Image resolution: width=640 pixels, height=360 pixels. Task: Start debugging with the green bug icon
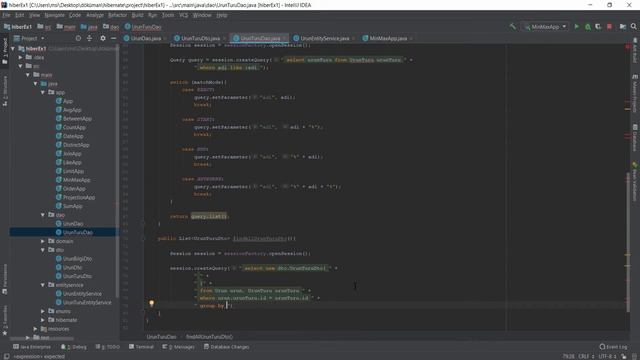tap(587, 27)
